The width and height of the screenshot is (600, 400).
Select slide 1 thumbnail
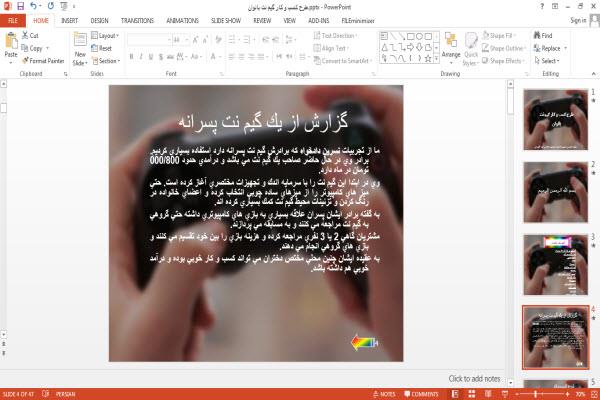pos(556,119)
